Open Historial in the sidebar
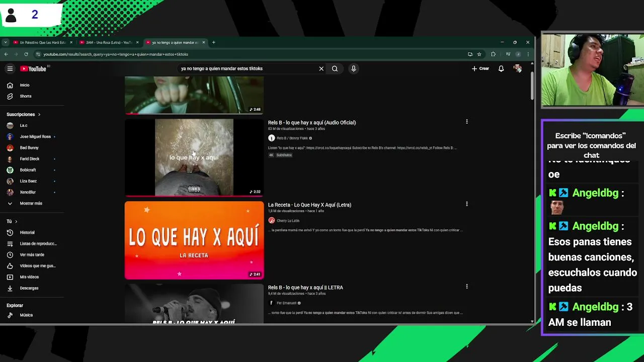Image resolution: width=644 pixels, height=362 pixels. click(x=27, y=233)
